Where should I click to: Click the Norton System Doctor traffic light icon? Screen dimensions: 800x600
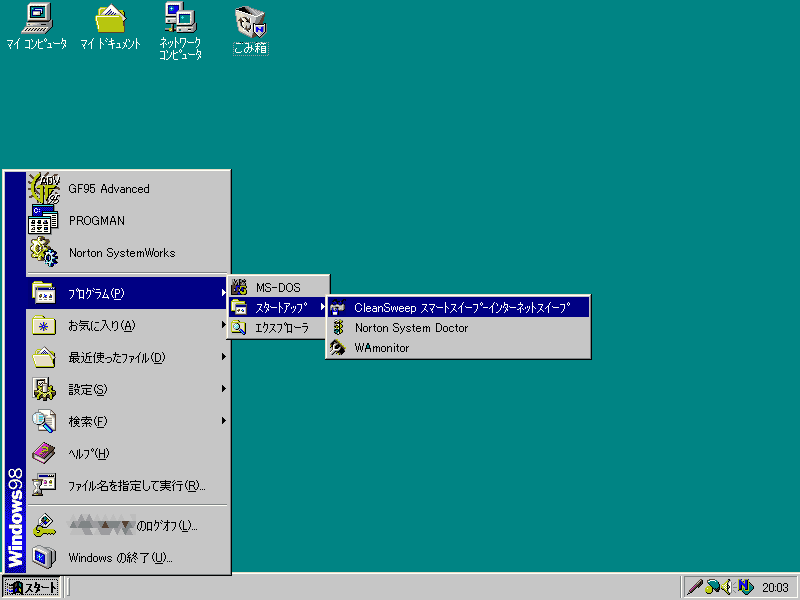(x=338, y=328)
